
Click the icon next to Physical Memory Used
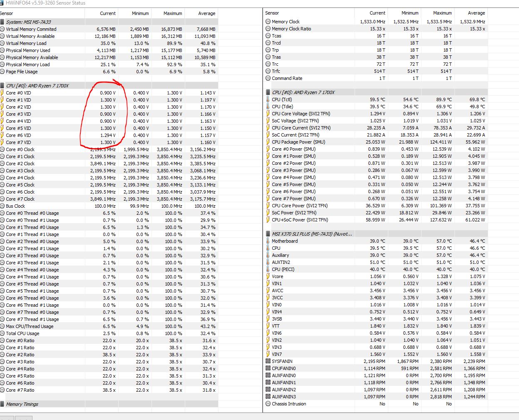(2, 50)
